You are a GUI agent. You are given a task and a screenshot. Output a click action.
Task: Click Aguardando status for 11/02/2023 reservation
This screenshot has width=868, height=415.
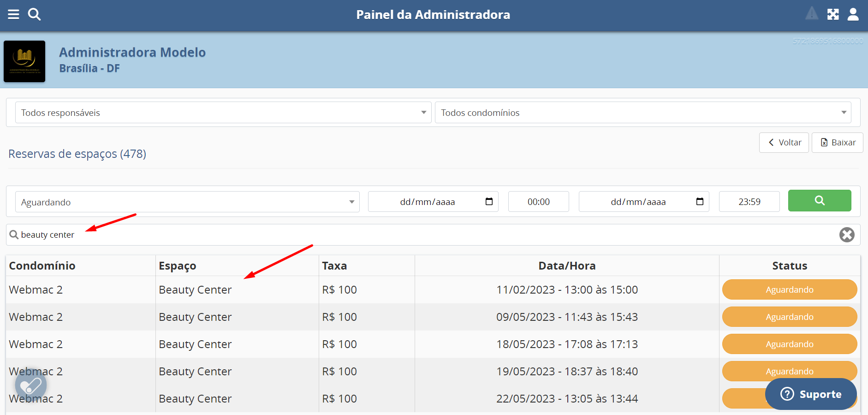[789, 290]
